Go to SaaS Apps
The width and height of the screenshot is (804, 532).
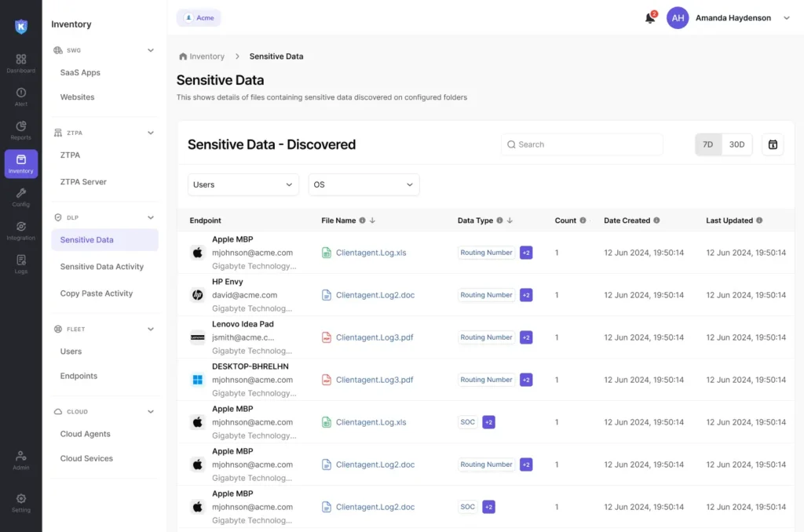click(x=80, y=73)
